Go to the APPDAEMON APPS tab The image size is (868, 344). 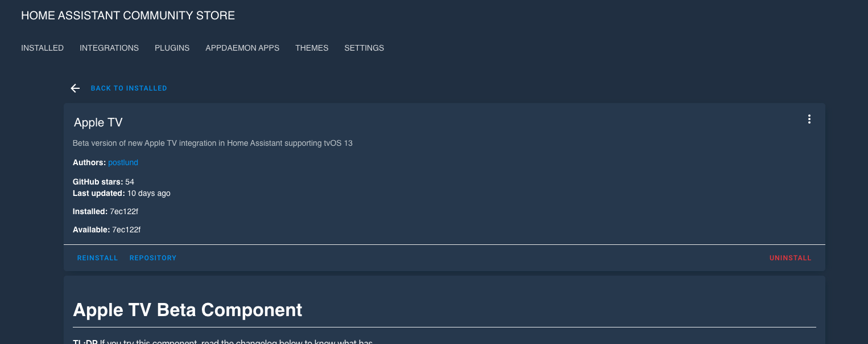click(242, 48)
